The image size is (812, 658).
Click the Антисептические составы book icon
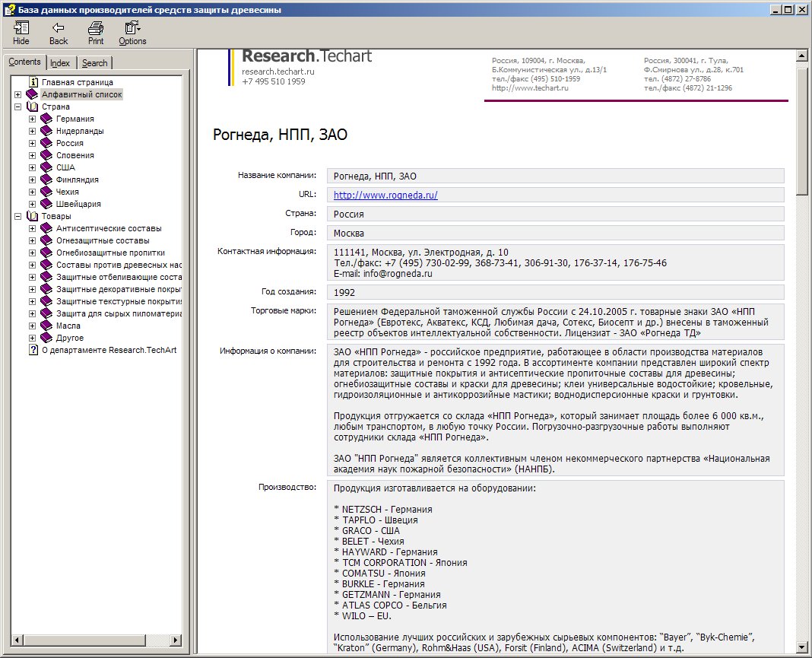coord(46,228)
